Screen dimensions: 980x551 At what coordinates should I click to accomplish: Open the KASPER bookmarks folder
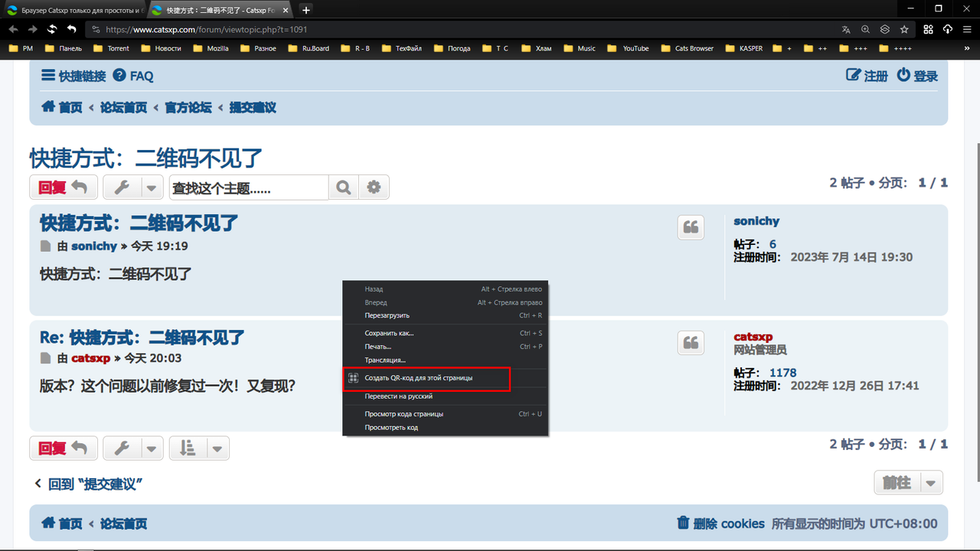tap(744, 48)
